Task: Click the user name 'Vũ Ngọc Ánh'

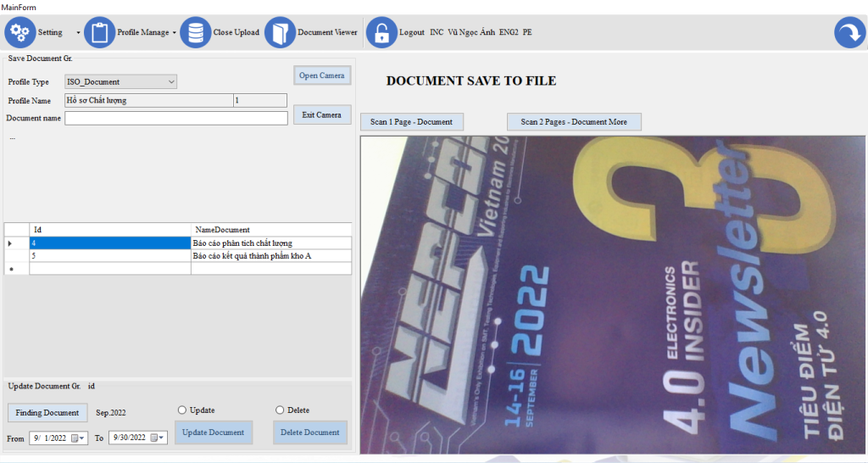Action: (x=471, y=32)
